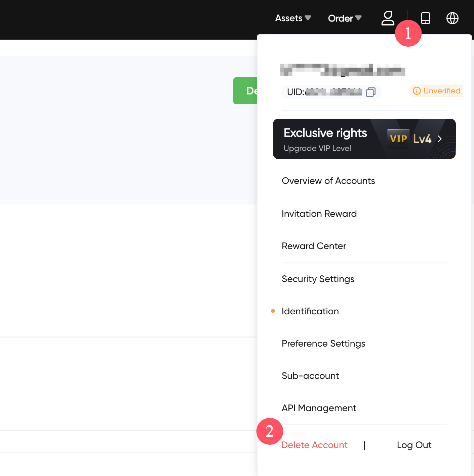Image resolution: width=474 pixels, height=476 pixels.
Task: Click the mobile app download phone icon
Action: coord(426,18)
